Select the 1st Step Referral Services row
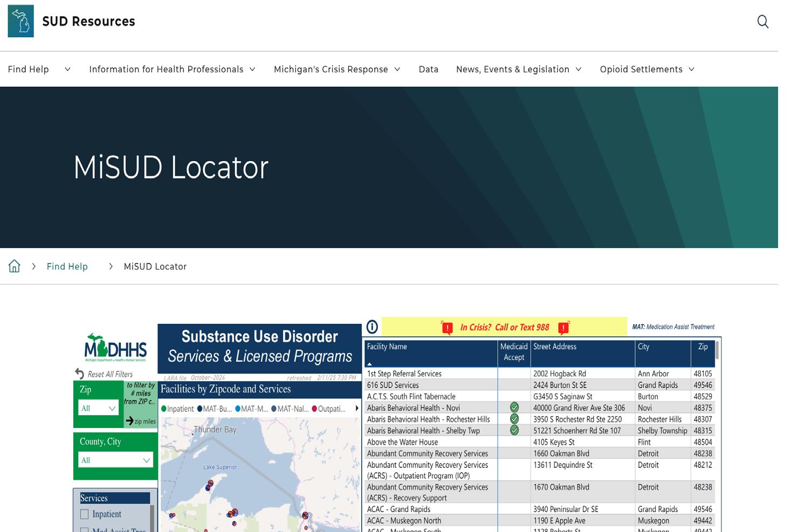Screen dimensions: 797x532 pyautogui.click(x=540, y=374)
